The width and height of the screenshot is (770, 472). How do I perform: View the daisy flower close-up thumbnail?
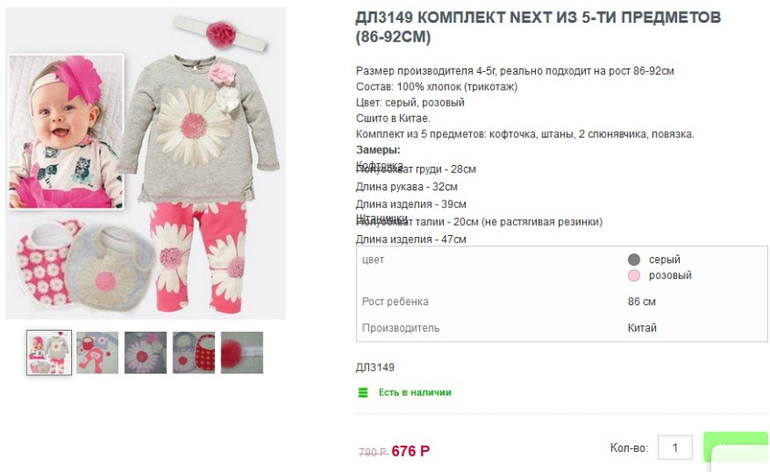pos(145,352)
